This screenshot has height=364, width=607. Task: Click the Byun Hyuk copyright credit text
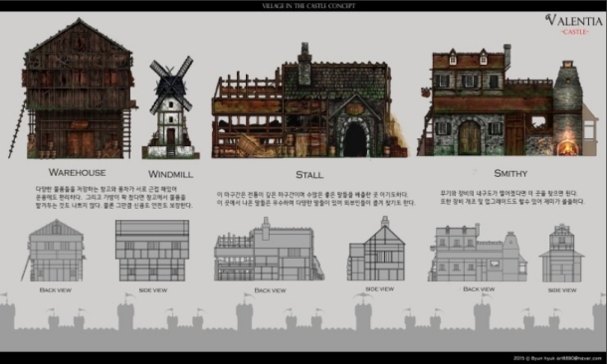558,358
